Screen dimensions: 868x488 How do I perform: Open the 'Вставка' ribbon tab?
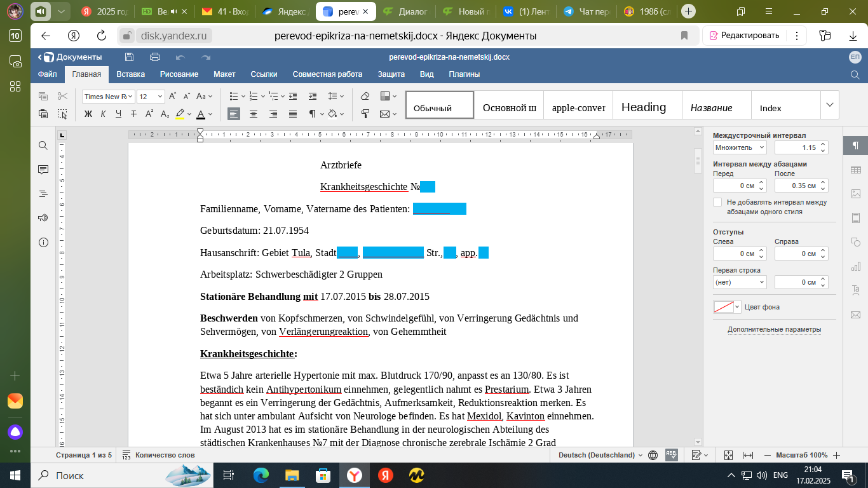pyautogui.click(x=130, y=74)
